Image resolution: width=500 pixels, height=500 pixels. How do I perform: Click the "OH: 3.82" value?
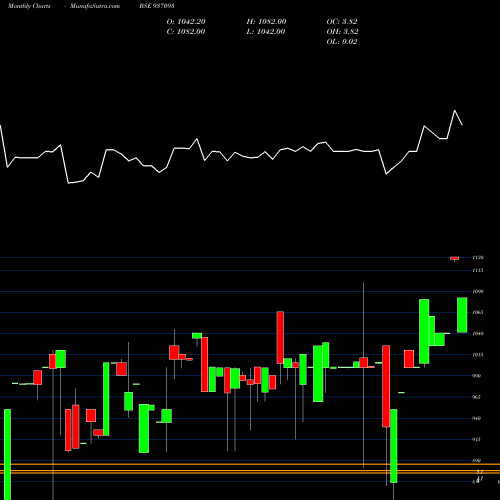click(343, 32)
